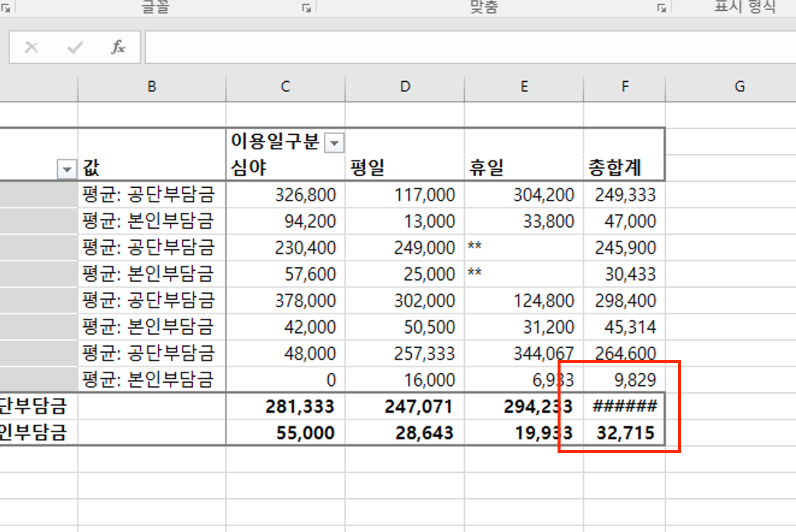Image resolution: width=796 pixels, height=532 pixels.
Task: Select column G header
Action: click(739, 87)
